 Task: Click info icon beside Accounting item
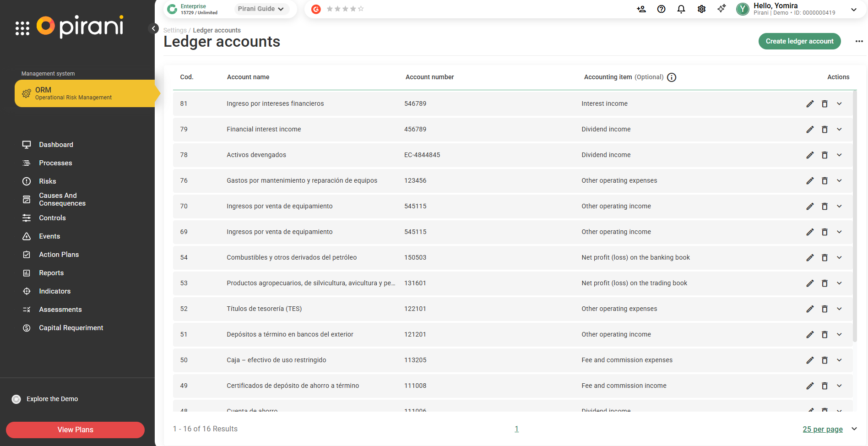[672, 77]
